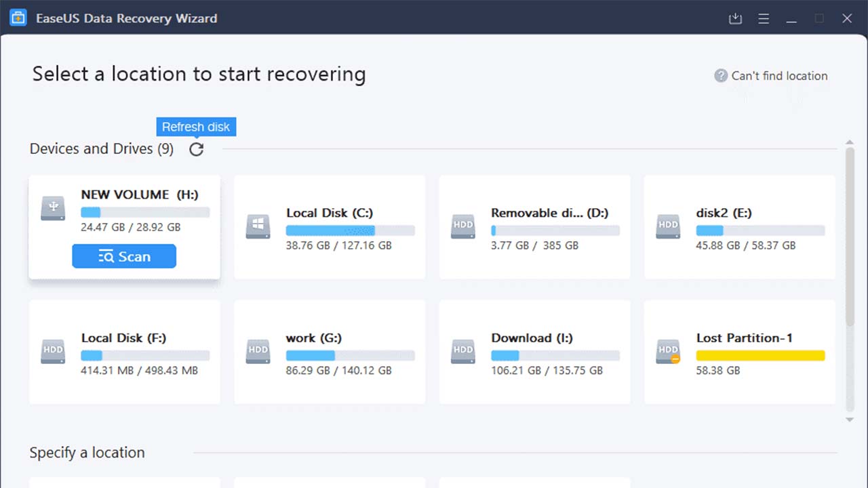Select the work (G:) name label
Viewport: 868px width, 488px height.
tap(314, 338)
